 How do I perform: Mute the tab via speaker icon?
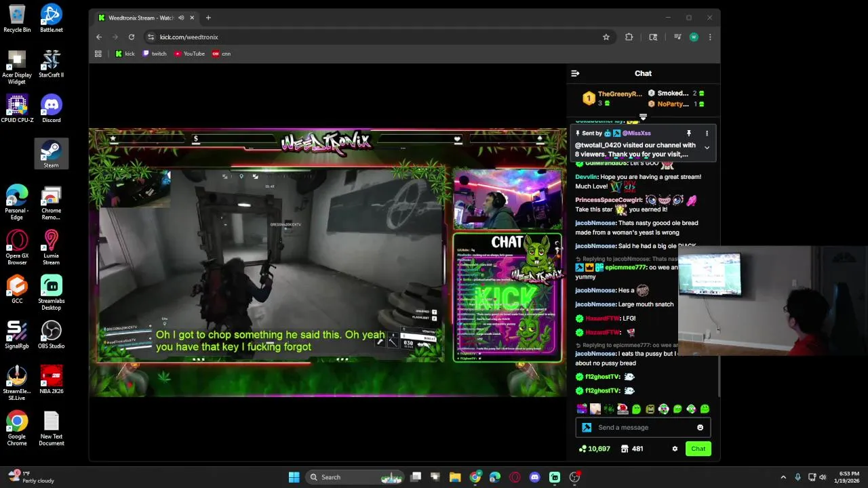click(181, 18)
